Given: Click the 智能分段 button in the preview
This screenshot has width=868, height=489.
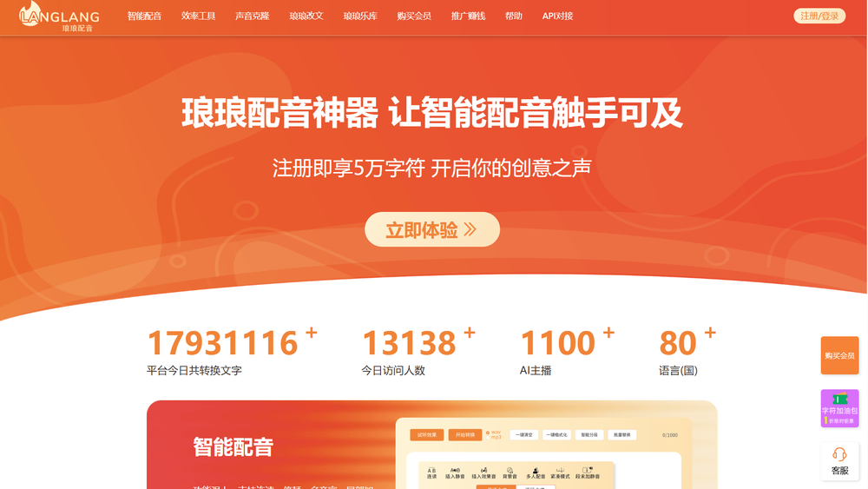Looking at the screenshot, I should (x=589, y=435).
